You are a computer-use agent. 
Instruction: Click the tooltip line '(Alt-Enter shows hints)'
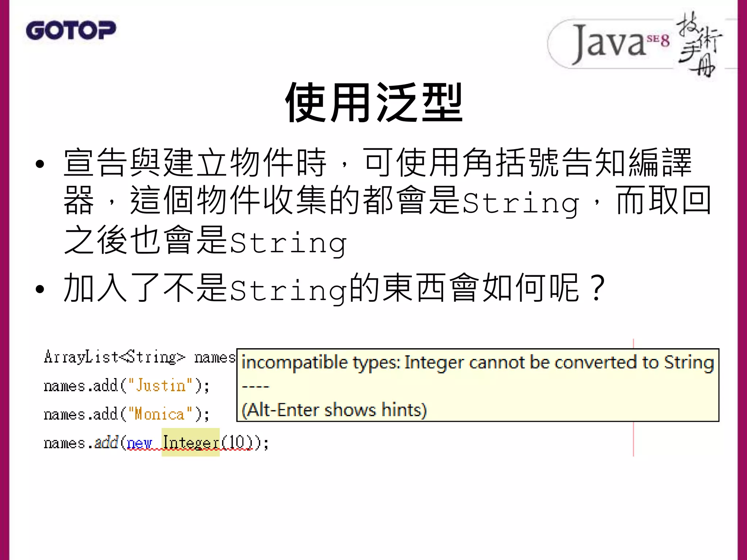pyautogui.click(x=334, y=410)
